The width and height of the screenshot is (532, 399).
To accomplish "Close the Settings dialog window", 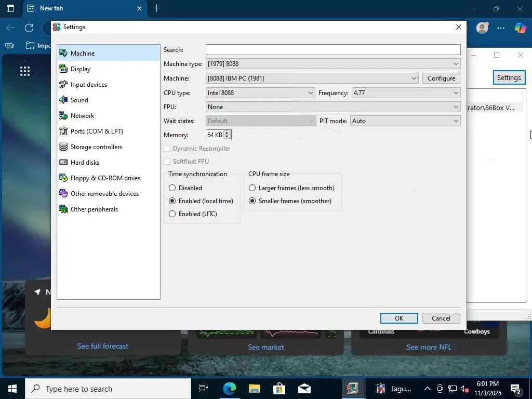I will pos(458,27).
